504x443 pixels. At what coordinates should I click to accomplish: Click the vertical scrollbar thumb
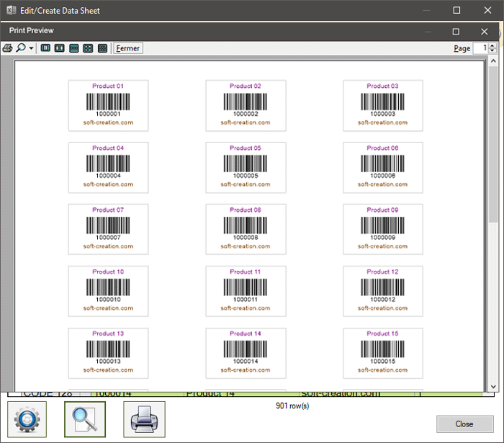click(x=493, y=143)
